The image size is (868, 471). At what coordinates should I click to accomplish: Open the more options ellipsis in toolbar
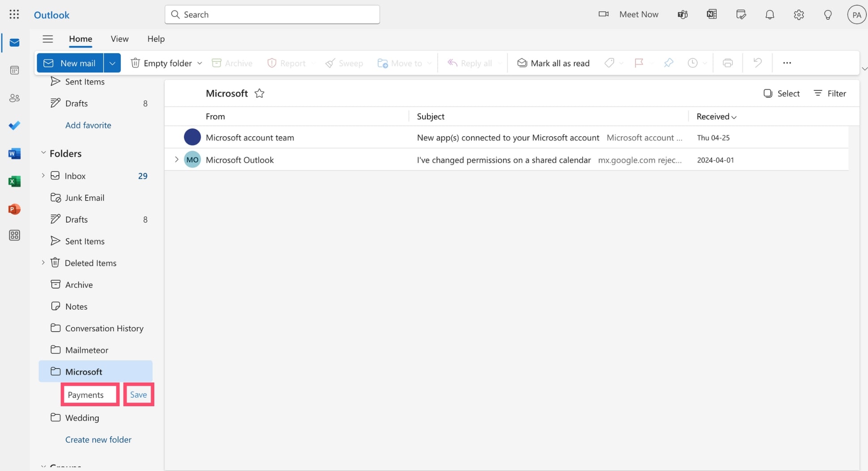click(x=787, y=63)
